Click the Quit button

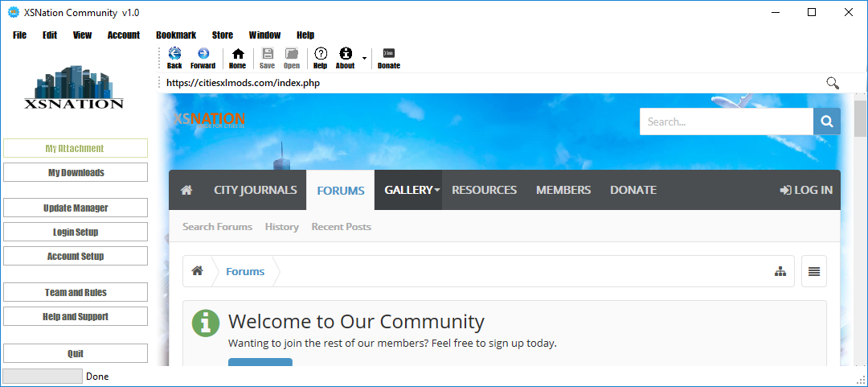(76, 353)
